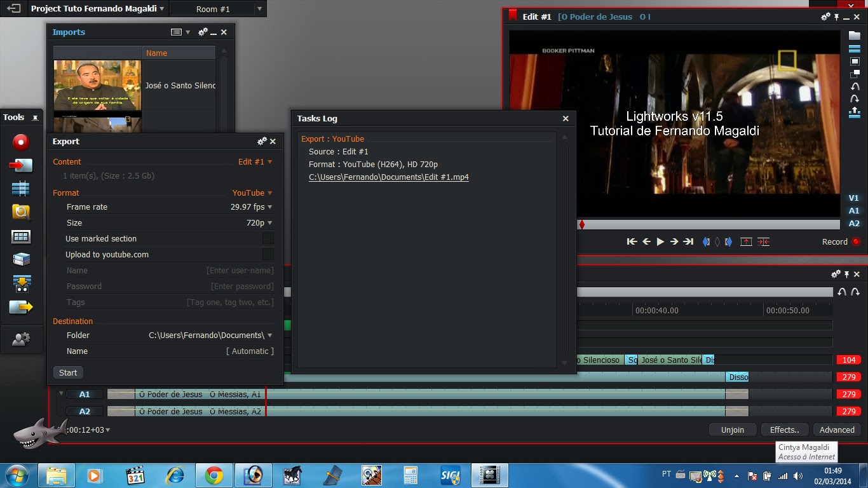The image size is (868, 488).
Task: Click the red playhead marker on viewer scrub bar
Action: [581, 224]
